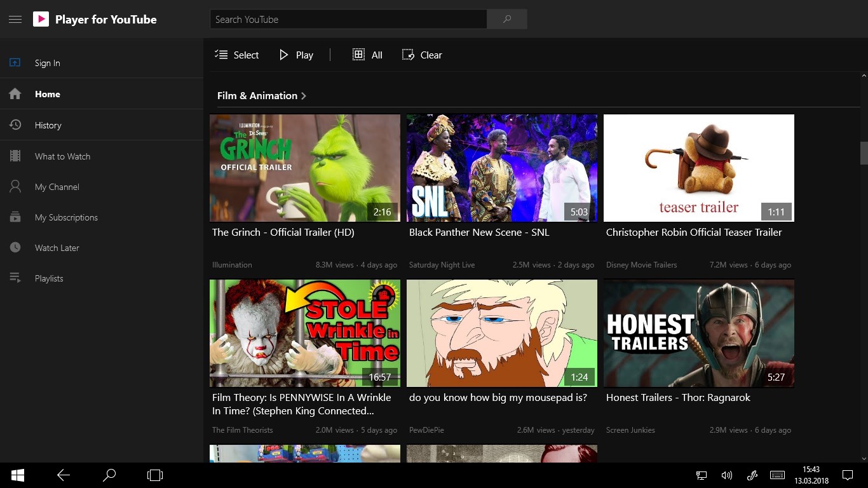Image resolution: width=868 pixels, height=488 pixels.
Task: Open History via its clock icon
Action: click(x=15, y=125)
